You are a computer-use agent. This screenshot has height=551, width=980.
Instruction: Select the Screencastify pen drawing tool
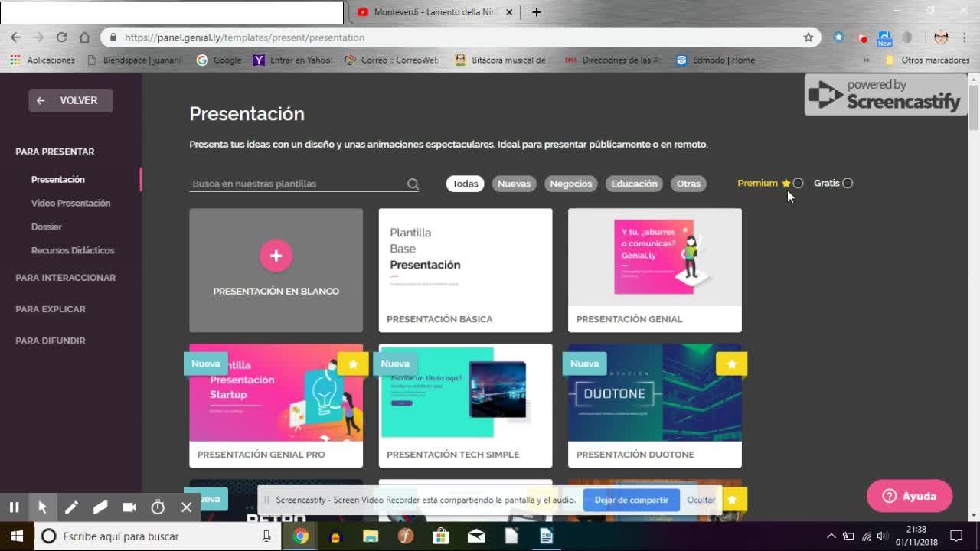pos(71,507)
